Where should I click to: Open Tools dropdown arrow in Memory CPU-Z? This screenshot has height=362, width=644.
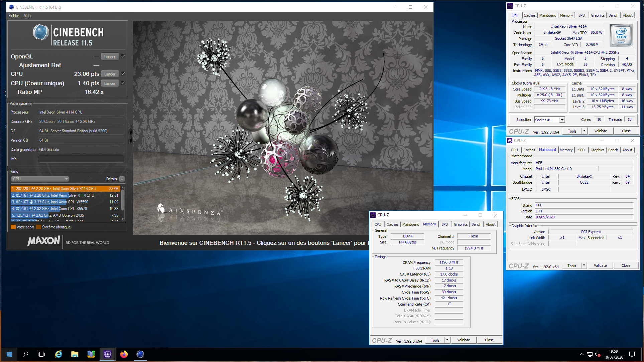(447, 340)
